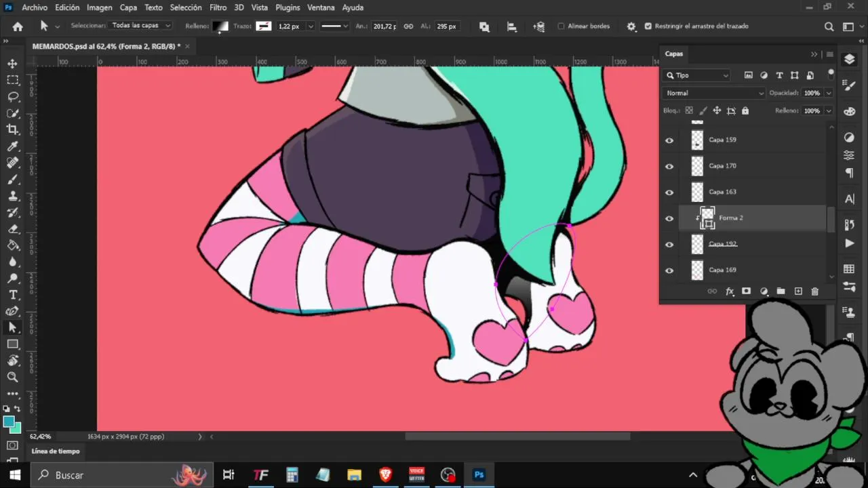Click the Home icon in options bar
Image resolution: width=868 pixels, height=488 pixels.
point(18,26)
